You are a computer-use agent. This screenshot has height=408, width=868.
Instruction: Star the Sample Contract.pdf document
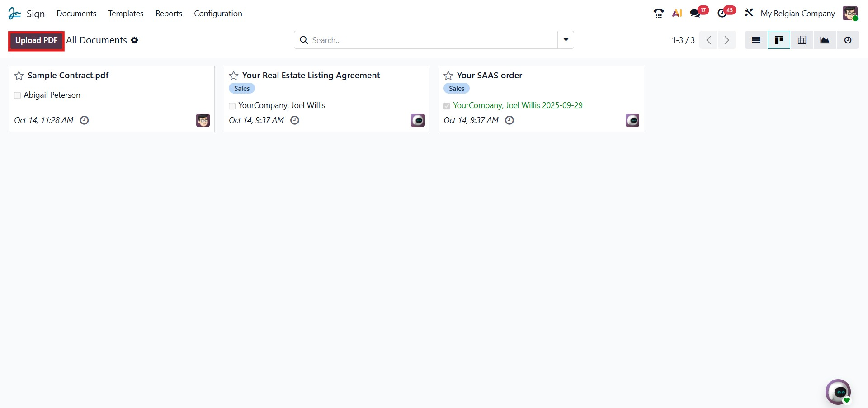click(19, 76)
